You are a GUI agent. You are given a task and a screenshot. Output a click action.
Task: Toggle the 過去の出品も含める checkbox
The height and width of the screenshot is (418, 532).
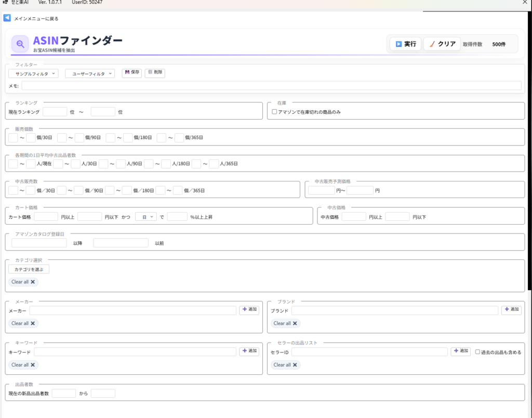pyautogui.click(x=478, y=352)
